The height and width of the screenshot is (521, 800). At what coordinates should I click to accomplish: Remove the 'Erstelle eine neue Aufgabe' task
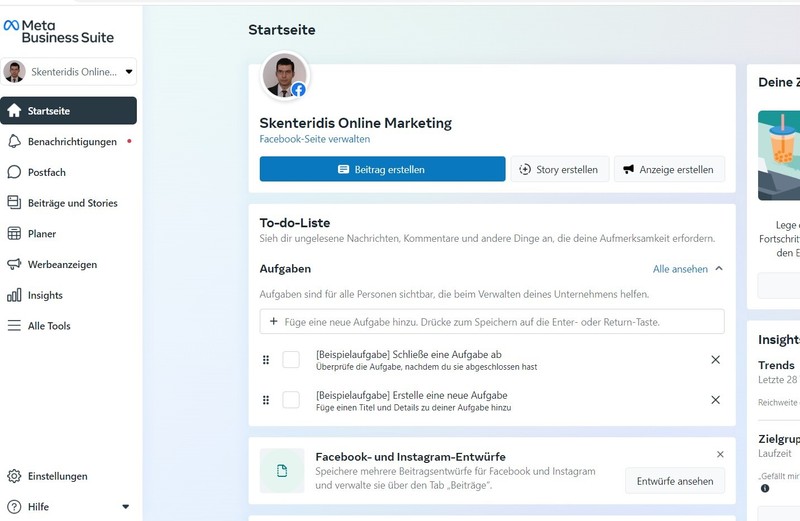coord(715,400)
